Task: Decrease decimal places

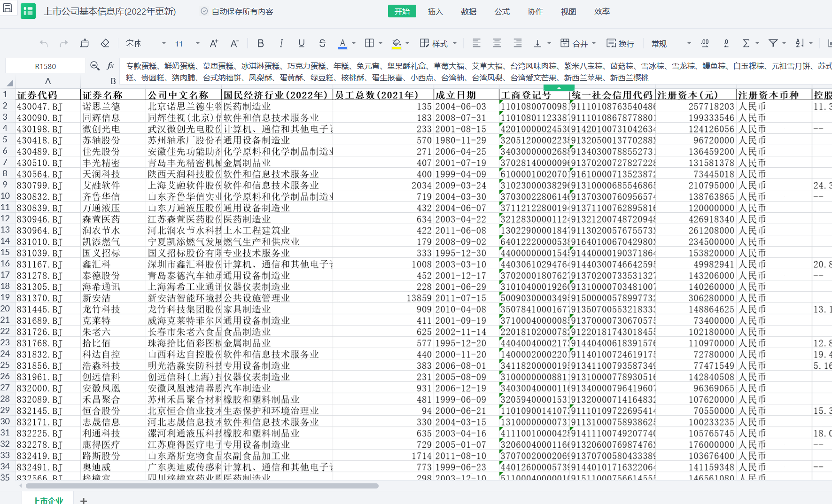Action: 726,44
